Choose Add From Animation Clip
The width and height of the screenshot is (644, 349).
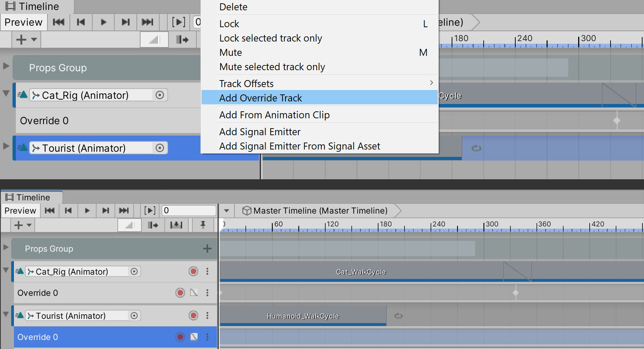click(x=320, y=115)
